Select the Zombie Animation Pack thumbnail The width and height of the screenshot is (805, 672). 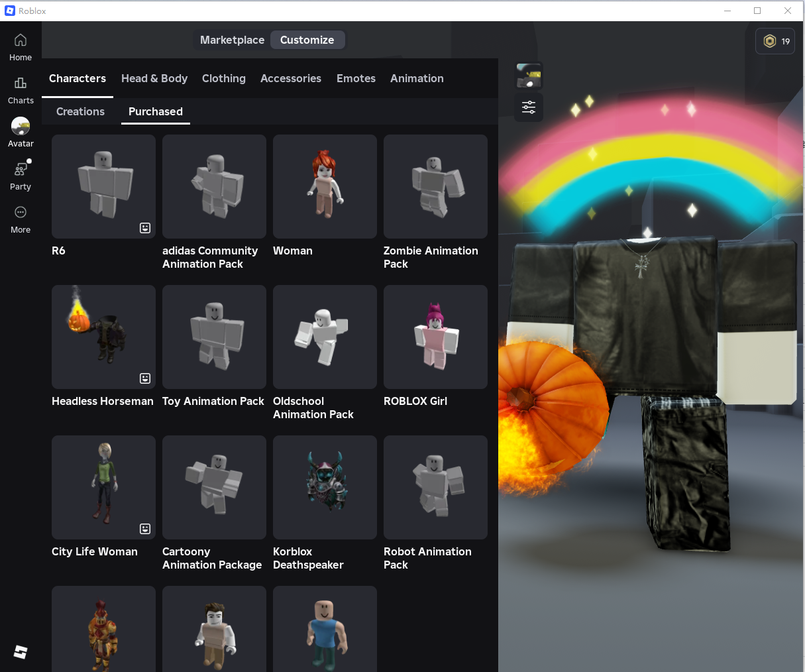point(435,186)
